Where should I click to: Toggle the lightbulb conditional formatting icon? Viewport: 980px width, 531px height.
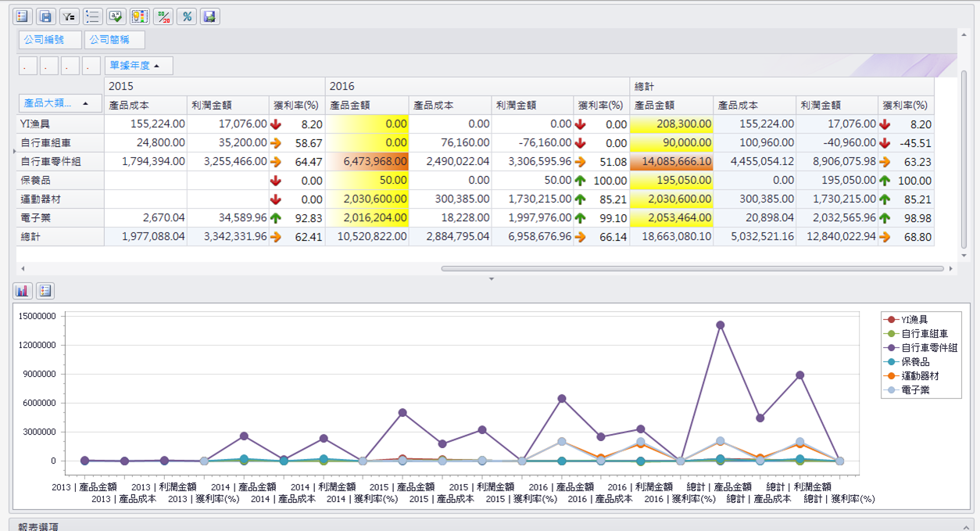(x=140, y=16)
